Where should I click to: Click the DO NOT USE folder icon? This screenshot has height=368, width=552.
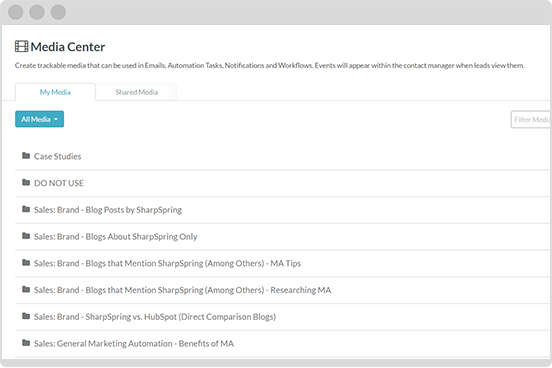click(x=26, y=182)
